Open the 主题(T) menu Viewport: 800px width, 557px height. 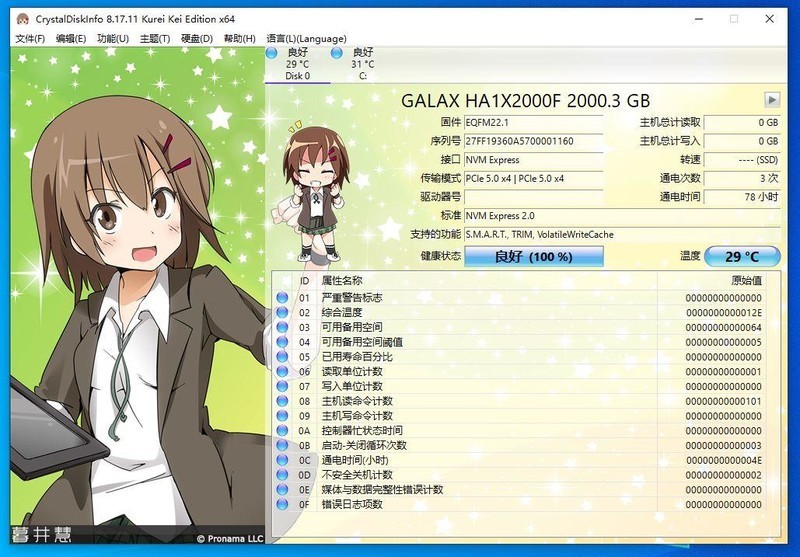[154, 39]
